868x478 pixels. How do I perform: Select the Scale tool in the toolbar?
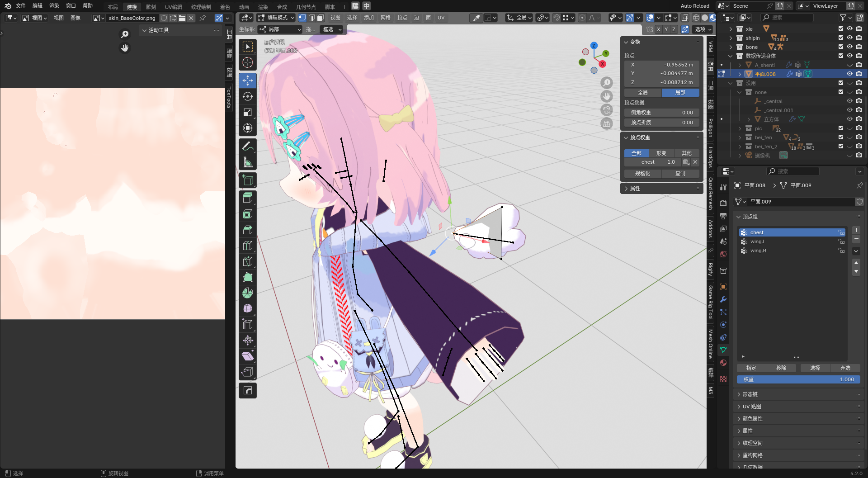(247, 112)
